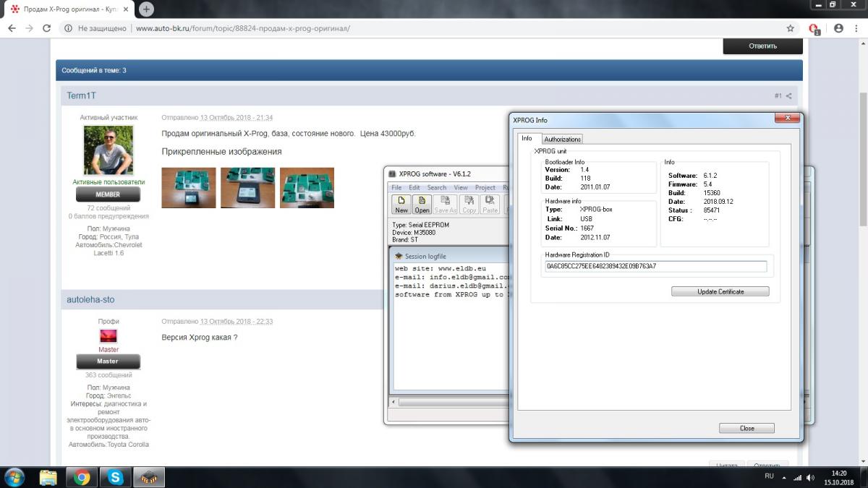Open the Edit menu in XPROG
The height and width of the screenshot is (488, 868).
pyautogui.click(x=414, y=187)
